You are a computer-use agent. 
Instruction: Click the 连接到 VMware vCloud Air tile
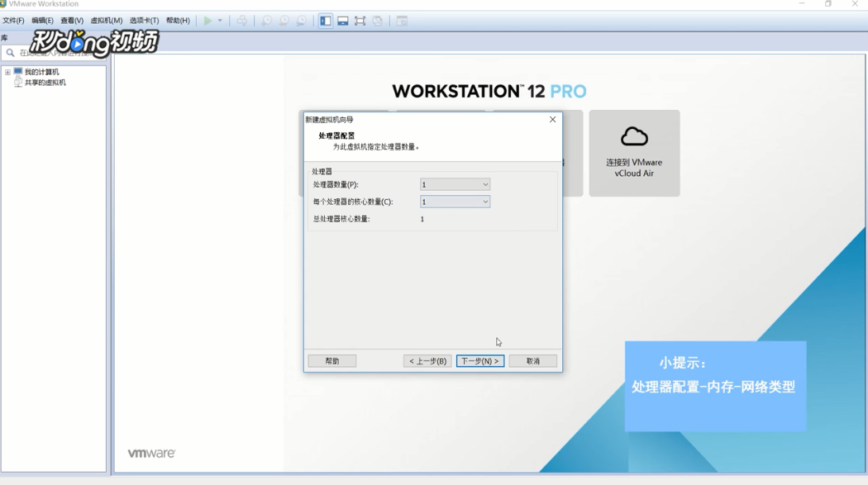pos(634,153)
